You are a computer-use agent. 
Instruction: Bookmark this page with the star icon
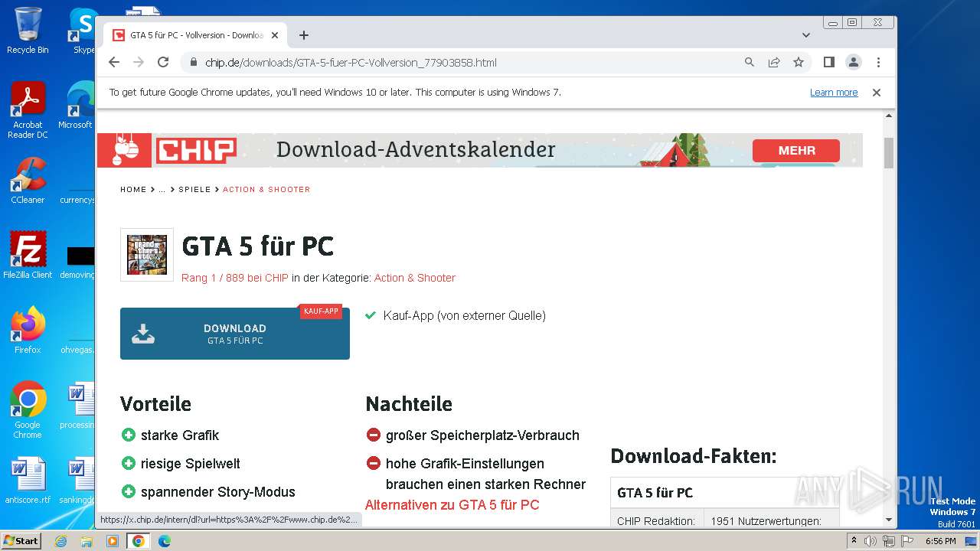(x=799, y=63)
